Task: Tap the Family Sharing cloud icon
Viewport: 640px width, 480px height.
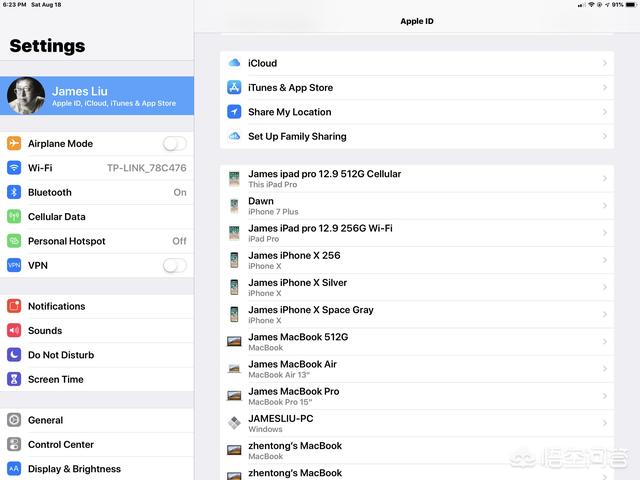Action: [x=234, y=136]
